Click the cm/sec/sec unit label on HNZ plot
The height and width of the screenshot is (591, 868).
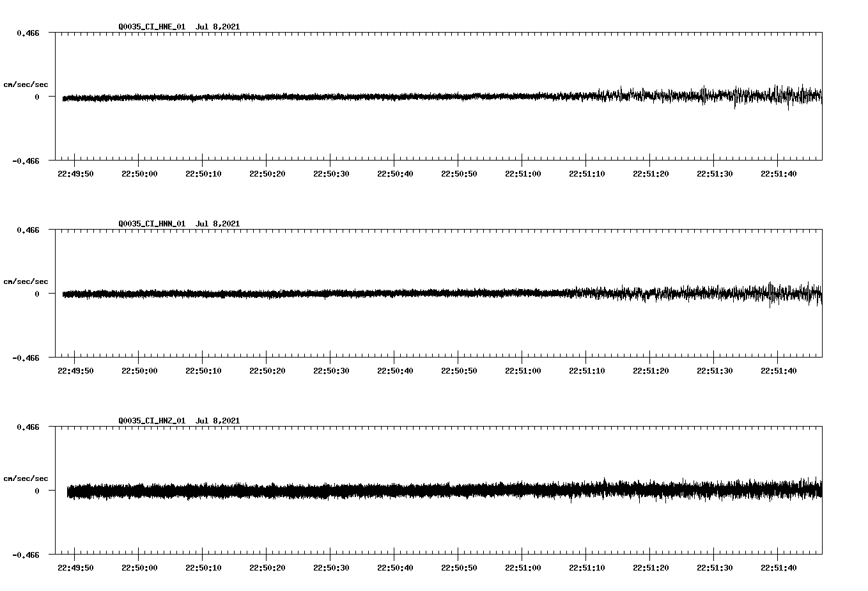click(x=26, y=478)
